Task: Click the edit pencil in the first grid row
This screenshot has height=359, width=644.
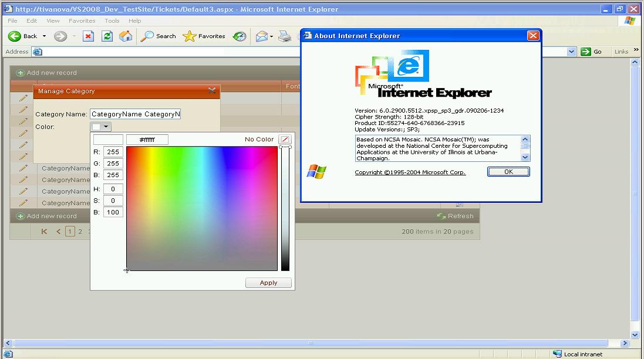Action: (23, 98)
